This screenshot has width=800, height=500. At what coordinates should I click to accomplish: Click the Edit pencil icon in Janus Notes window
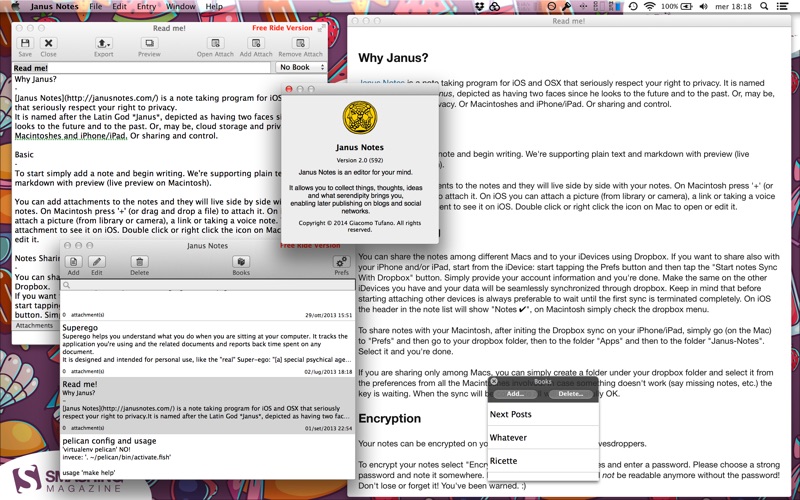coord(97,262)
